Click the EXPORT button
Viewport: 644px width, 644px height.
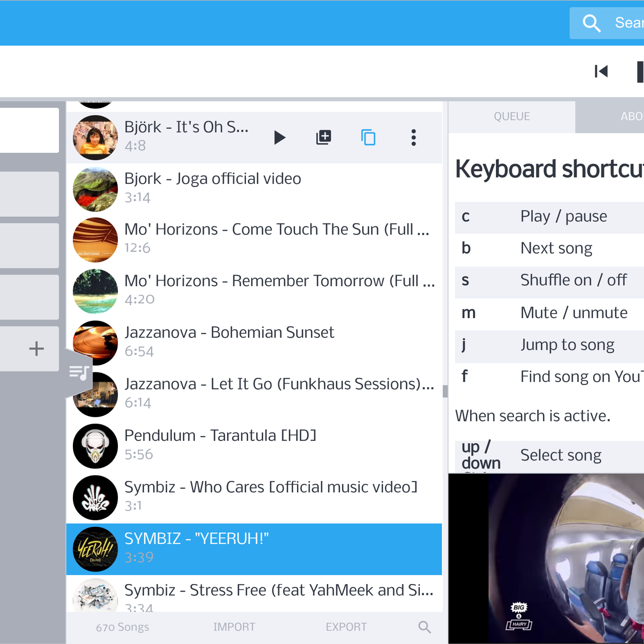pyautogui.click(x=346, y=627)
